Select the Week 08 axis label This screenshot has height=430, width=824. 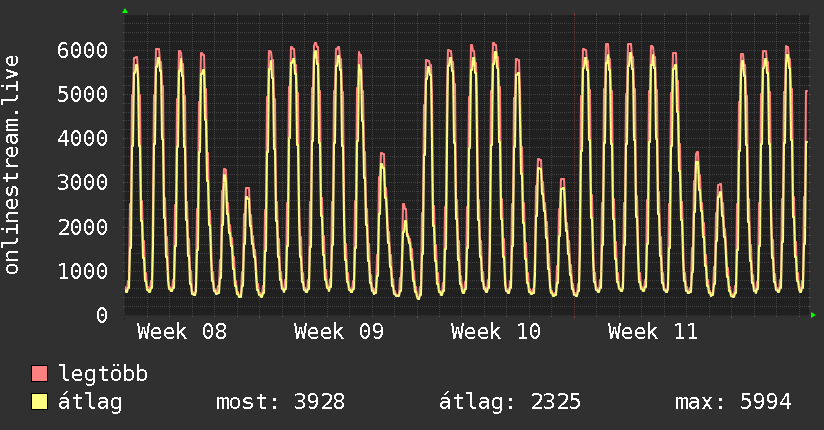[182, 332]
